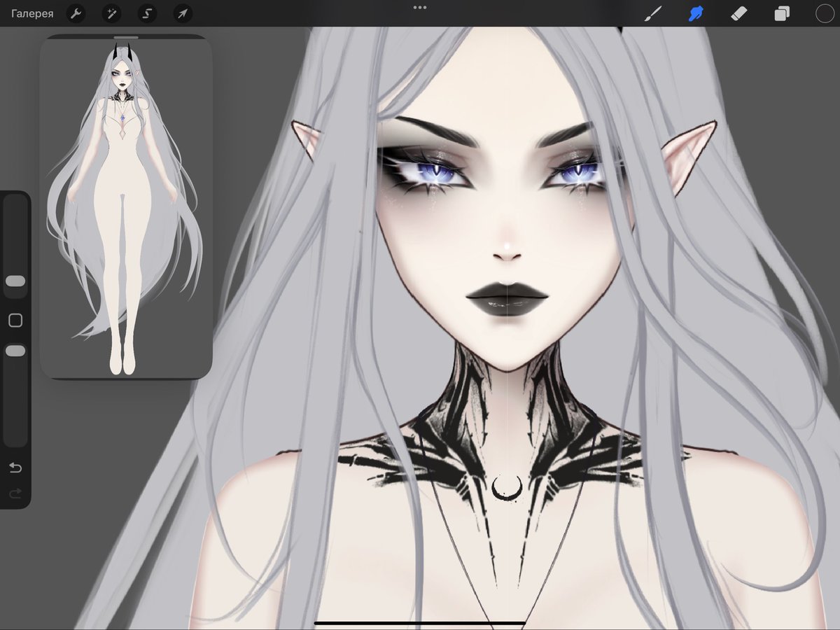Tap the home indicator bar at bottom
The height and width of the screenshot is (630, 840).
tap(420, 622)
